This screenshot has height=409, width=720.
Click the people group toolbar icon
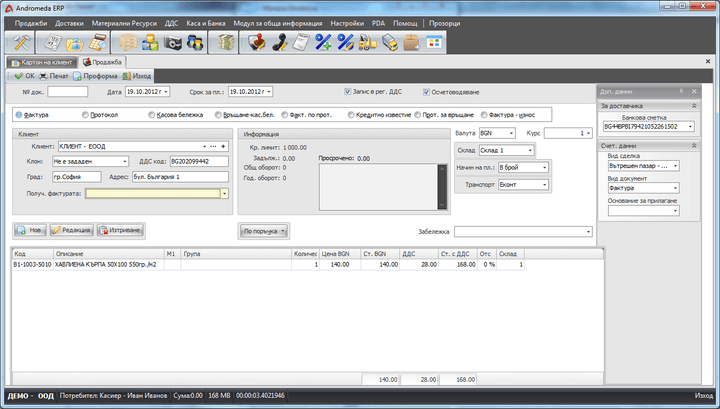click(195, 43)
